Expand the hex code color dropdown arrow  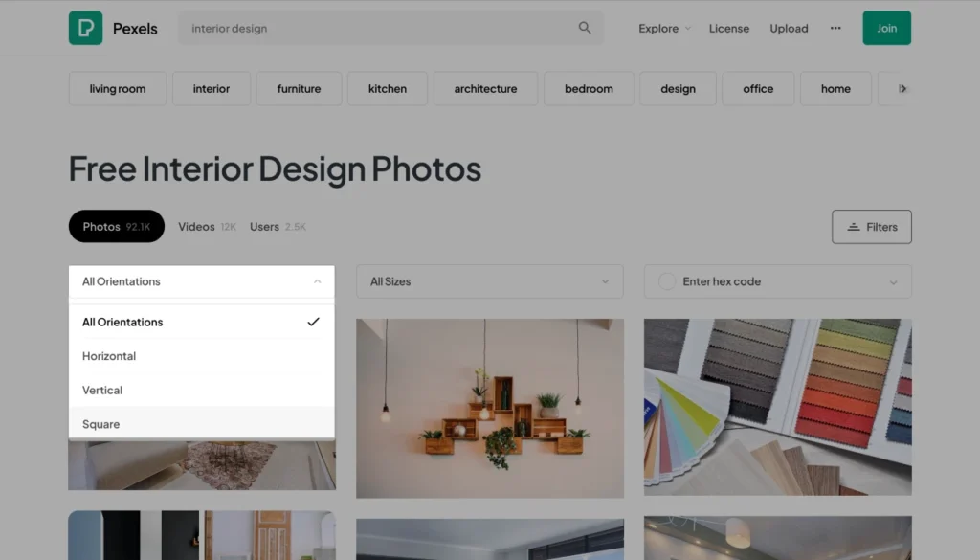click(894, 282)
